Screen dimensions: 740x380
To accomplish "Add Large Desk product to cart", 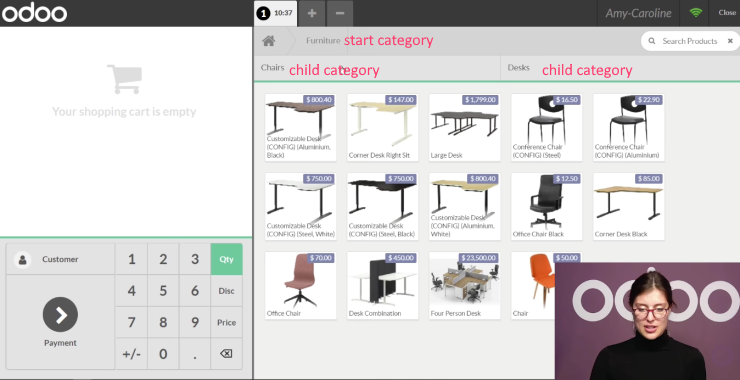I will coord(464,127).
